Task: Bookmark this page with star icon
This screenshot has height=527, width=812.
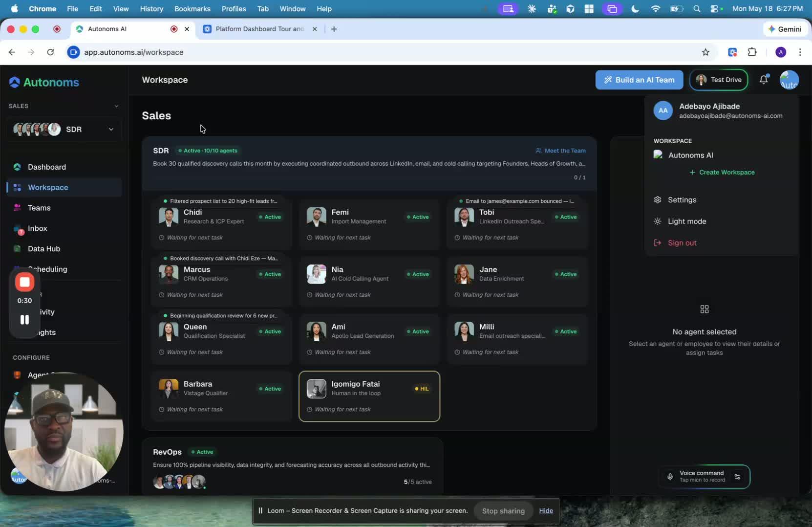Action: [705, 52]
